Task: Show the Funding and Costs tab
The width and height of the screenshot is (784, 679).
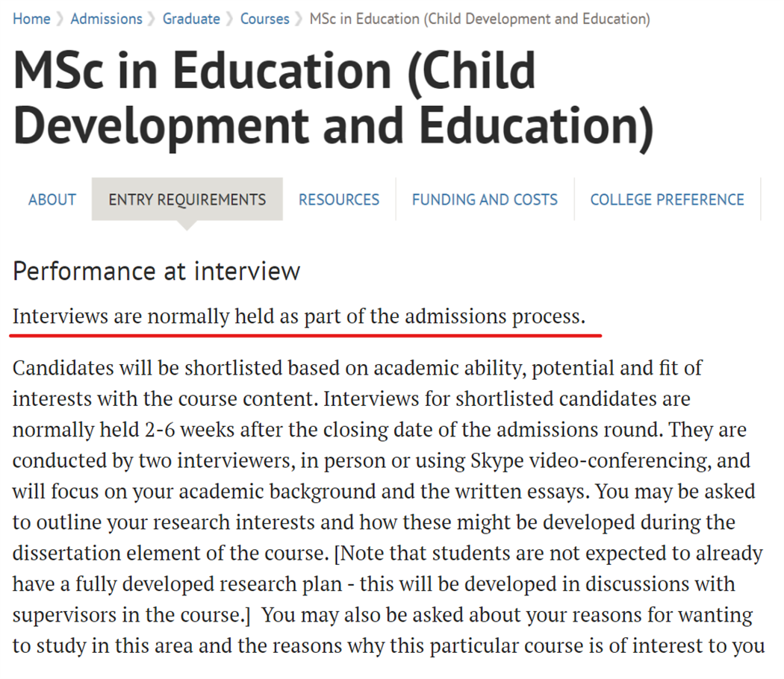Action: coord(485,200)
